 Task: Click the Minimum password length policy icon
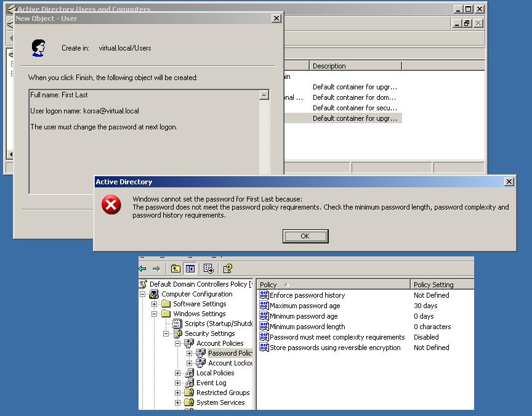pos(264,327)
